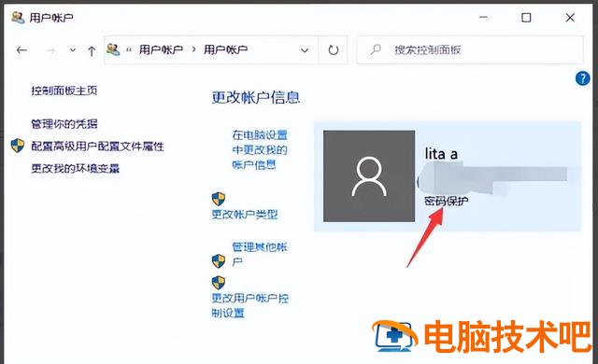Open the recent locations dropdown chevron
Screen dimensions: 598x364
coord(73,49)
